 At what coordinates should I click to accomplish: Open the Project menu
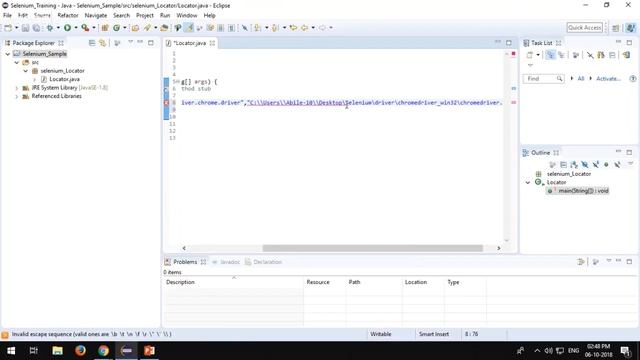[144, 16]
